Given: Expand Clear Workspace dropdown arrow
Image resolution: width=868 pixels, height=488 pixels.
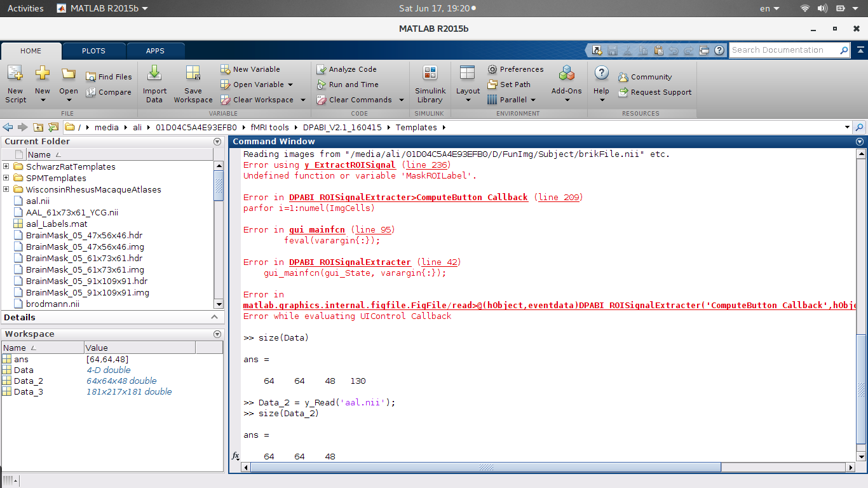Looking at the screenshot, I should (303, 100).
